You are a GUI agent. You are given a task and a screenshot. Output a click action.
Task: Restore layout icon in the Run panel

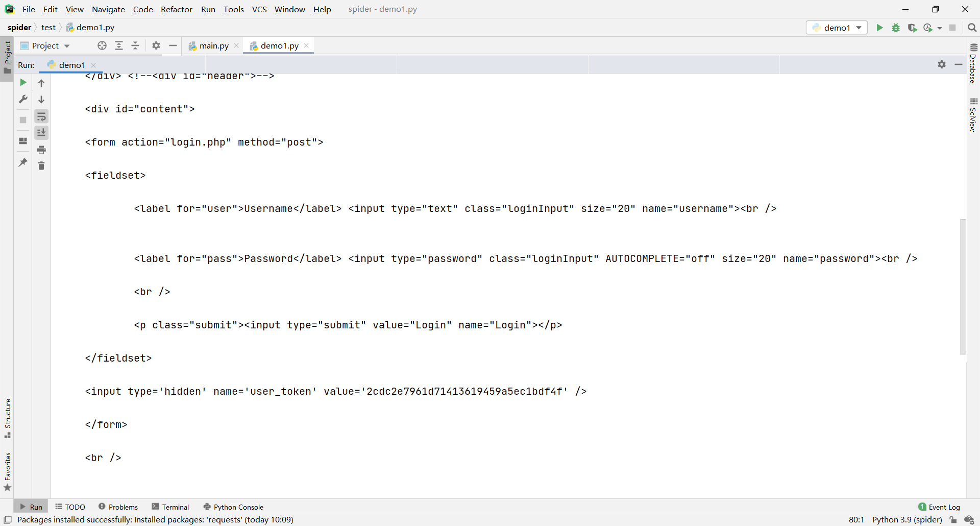pos(23,141)
